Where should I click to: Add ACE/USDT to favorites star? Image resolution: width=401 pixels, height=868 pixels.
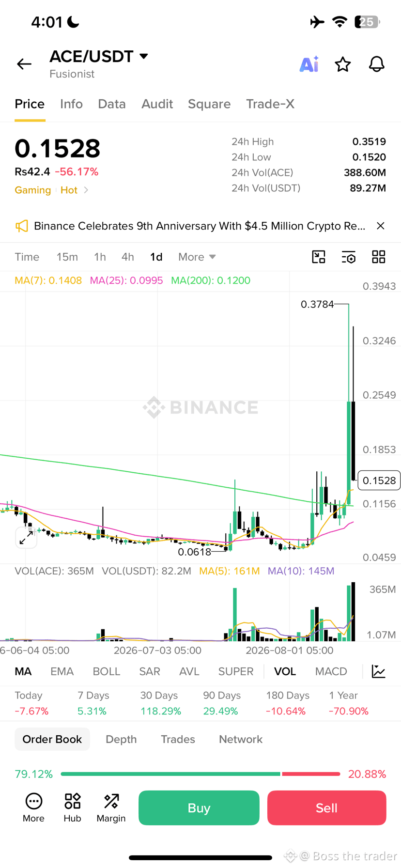[x=343, y=64]
